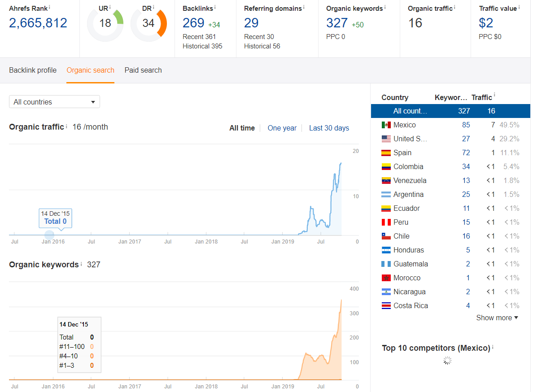
Task: Open Backlinks count 269
Action: point(193,23)
